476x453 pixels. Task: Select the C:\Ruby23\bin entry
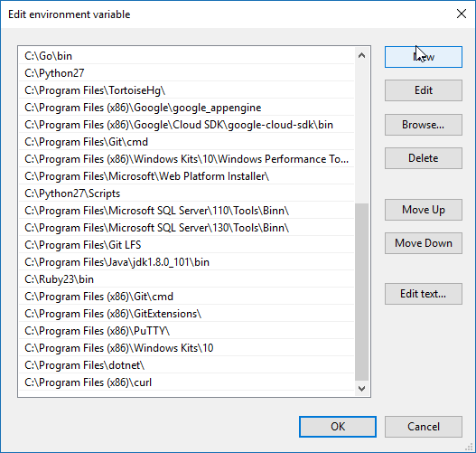tap(187, 279)
